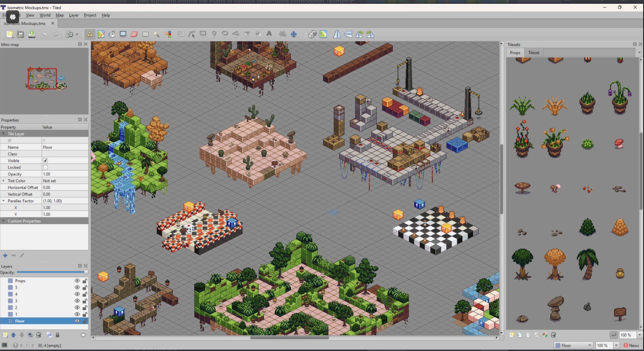Click Rotate Right icon
This screenshot has width=644, height=351.
tap(370, 34)
